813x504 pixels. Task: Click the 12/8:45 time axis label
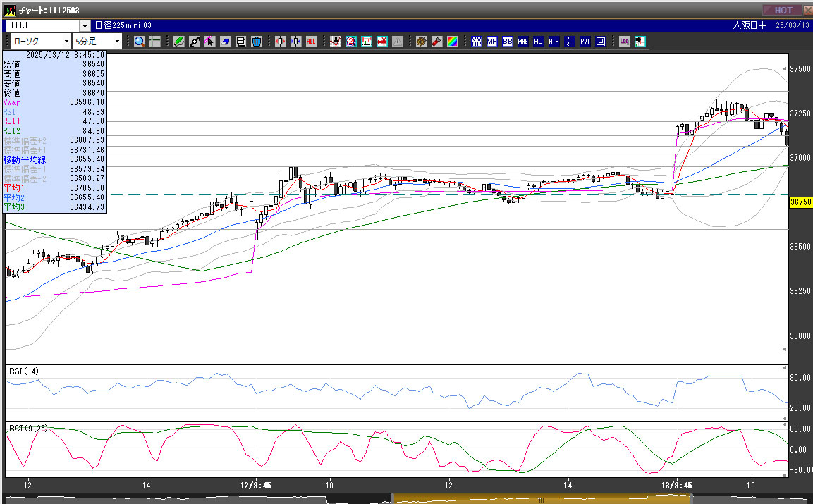[256, 486]
